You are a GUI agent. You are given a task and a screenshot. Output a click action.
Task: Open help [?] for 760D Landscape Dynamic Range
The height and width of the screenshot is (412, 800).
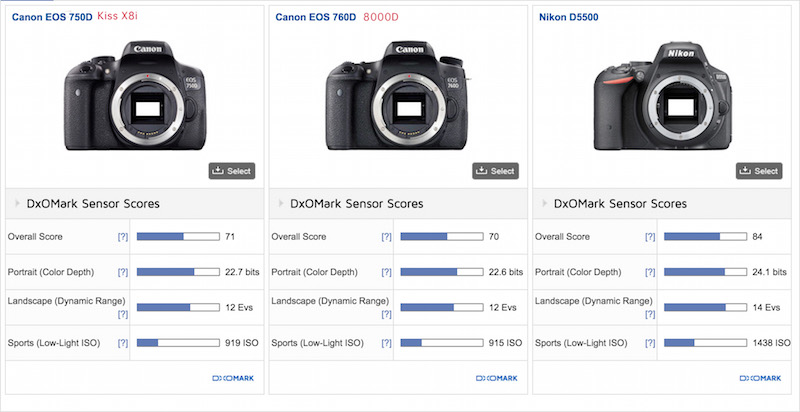(387, 314)
